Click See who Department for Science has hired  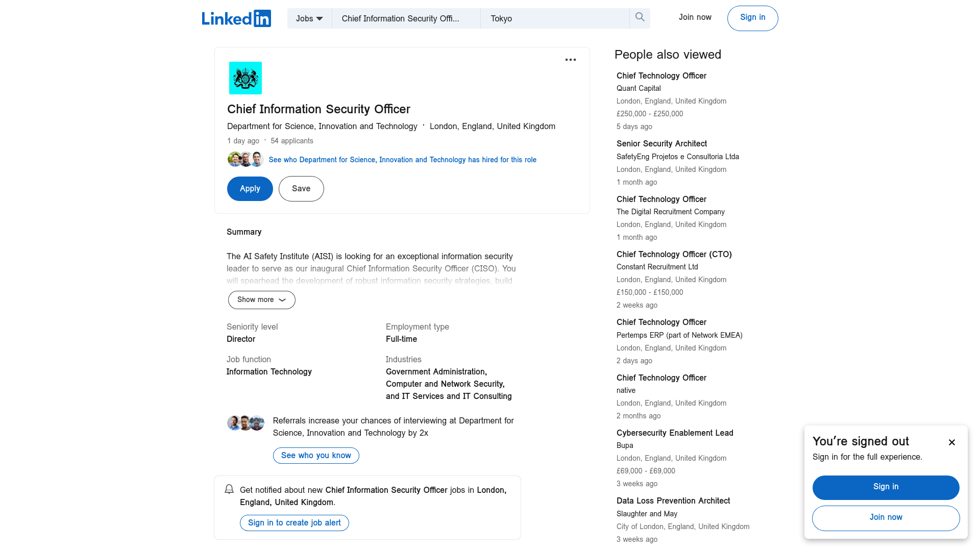click(x=403, y=160)
